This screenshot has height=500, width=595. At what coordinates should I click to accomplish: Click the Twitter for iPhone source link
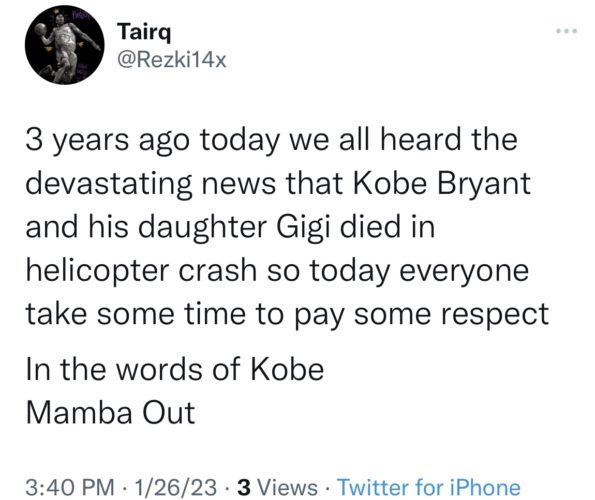click(x=429, y=487)
